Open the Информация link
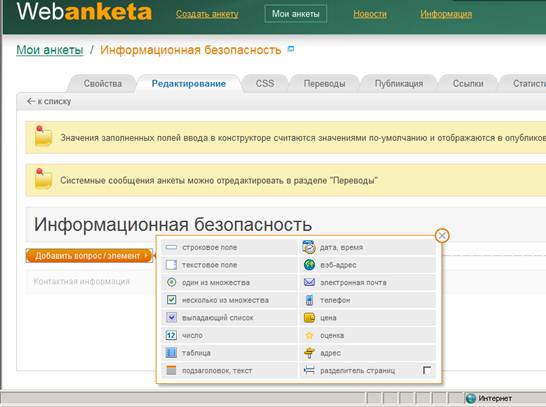 (x=446, y=14)
